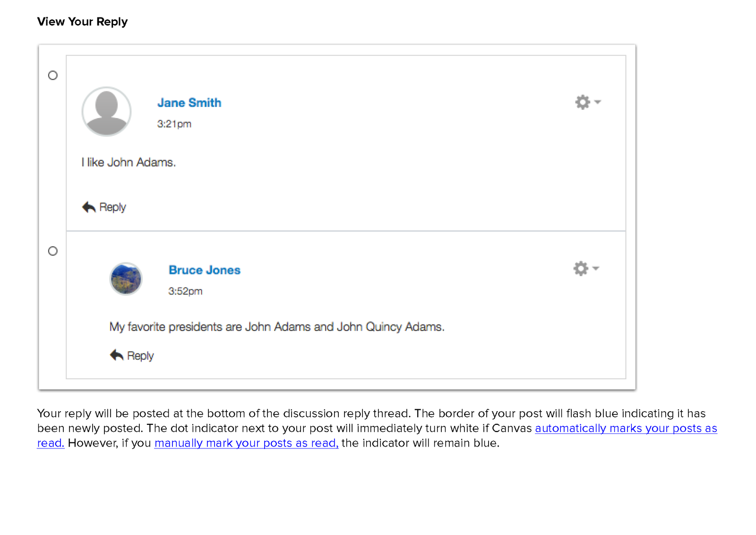Image resolution: width=756 pixels, height=535 pixels.
Task: Click Reply text under 'I like John Adams'
Action: pyautogui.click(x=112, y=207)
